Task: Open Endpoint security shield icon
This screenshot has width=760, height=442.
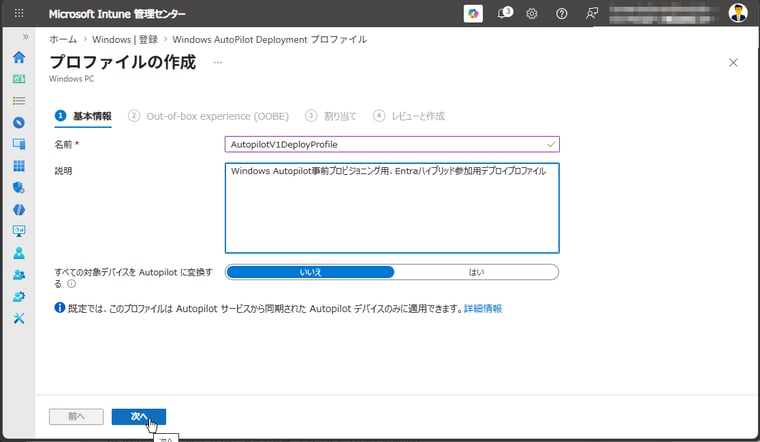Action: click(x=19, y=188)
